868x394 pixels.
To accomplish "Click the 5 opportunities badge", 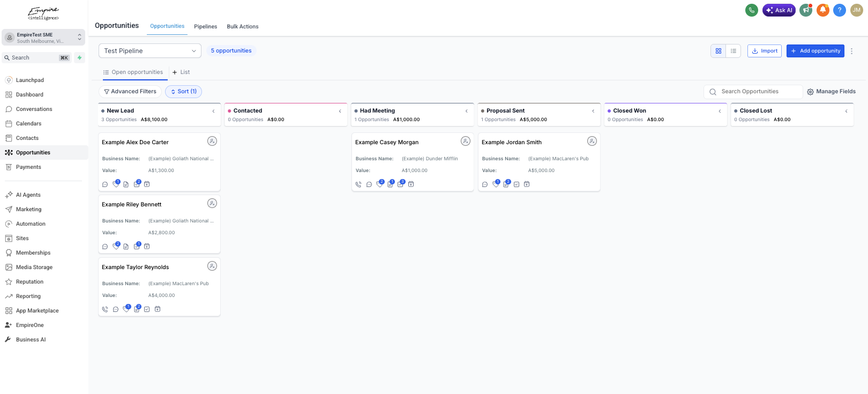I will [231, 51].
